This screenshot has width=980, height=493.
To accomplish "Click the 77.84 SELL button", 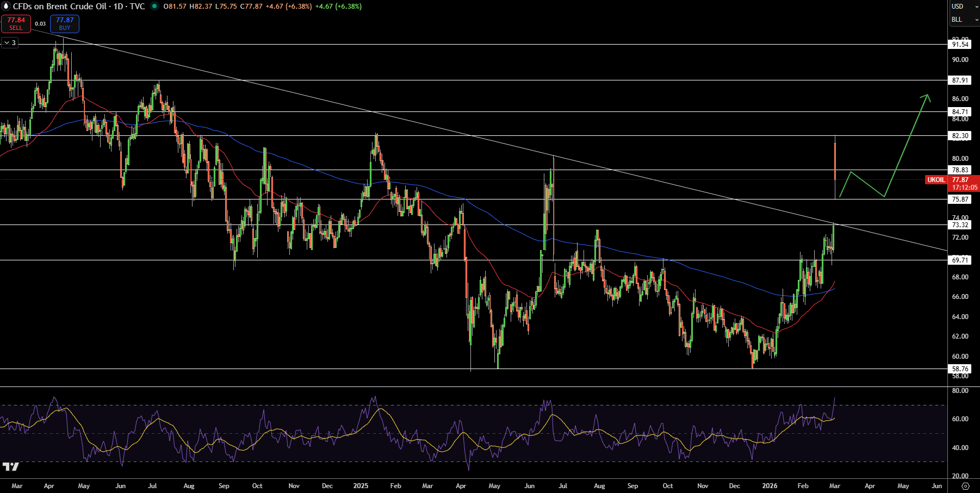I will click(x=16, y=23).
